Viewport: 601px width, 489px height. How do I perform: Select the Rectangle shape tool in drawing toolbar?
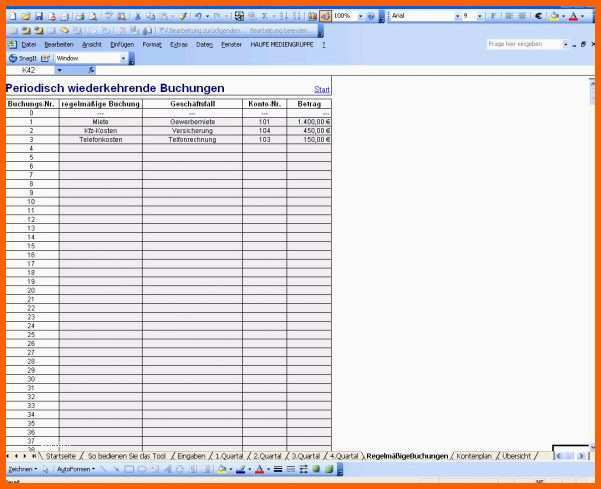coord(129,469)
